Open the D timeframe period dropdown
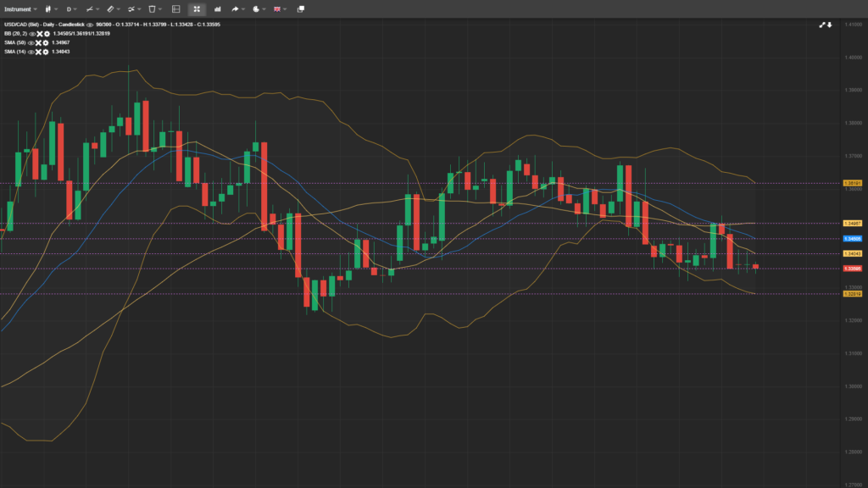This screenshot has height=488, width=868. [x=71, y=8]
